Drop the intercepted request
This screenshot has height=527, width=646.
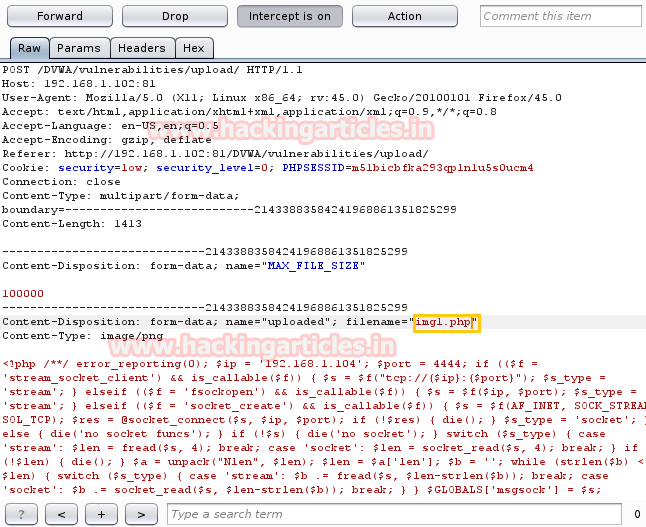point(175,16)
